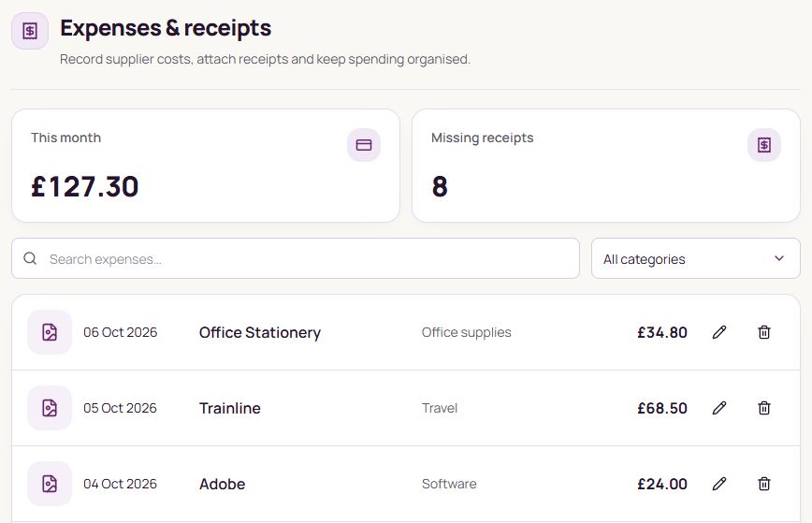Click the This month label

tap(65, 138)
